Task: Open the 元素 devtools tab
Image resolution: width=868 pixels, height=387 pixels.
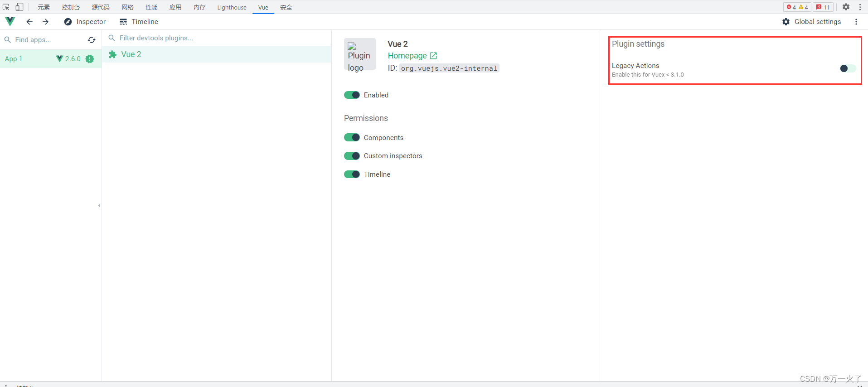Action: coord(44,7)
